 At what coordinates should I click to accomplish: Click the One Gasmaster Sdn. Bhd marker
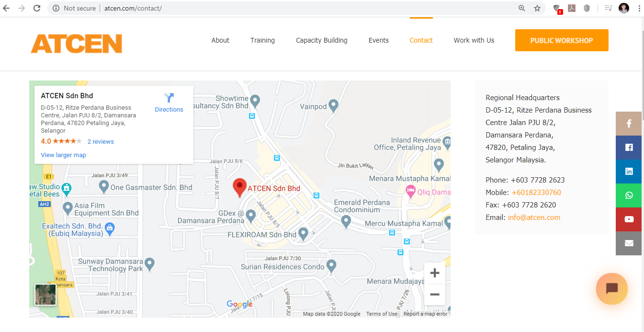[x=104, y=186]
